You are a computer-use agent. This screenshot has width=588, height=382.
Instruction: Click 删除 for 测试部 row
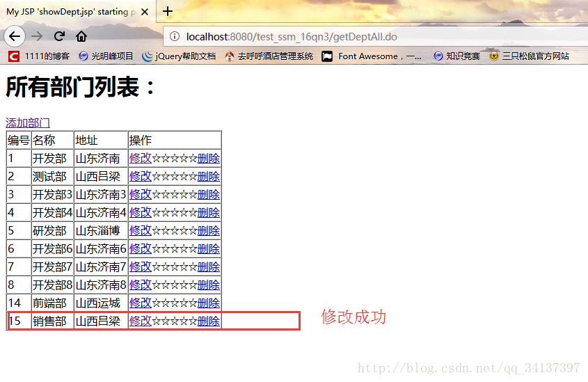(209, 176)
